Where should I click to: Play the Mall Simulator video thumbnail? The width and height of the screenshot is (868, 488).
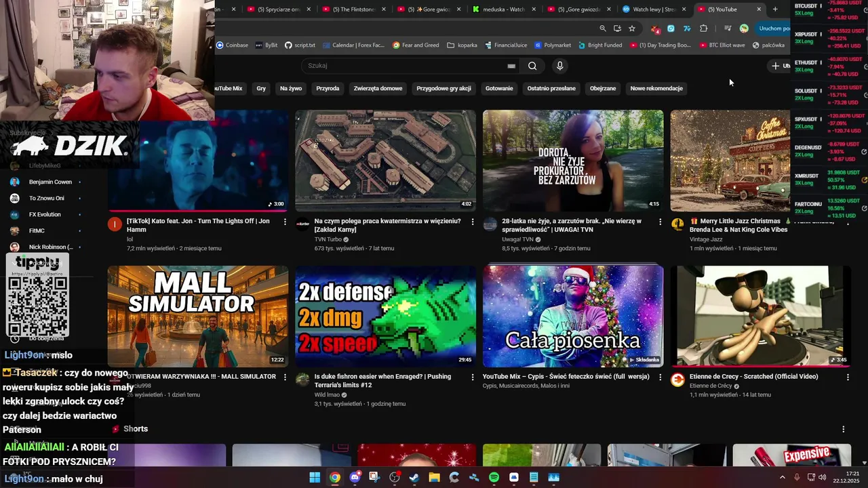(x=198, y=317)
